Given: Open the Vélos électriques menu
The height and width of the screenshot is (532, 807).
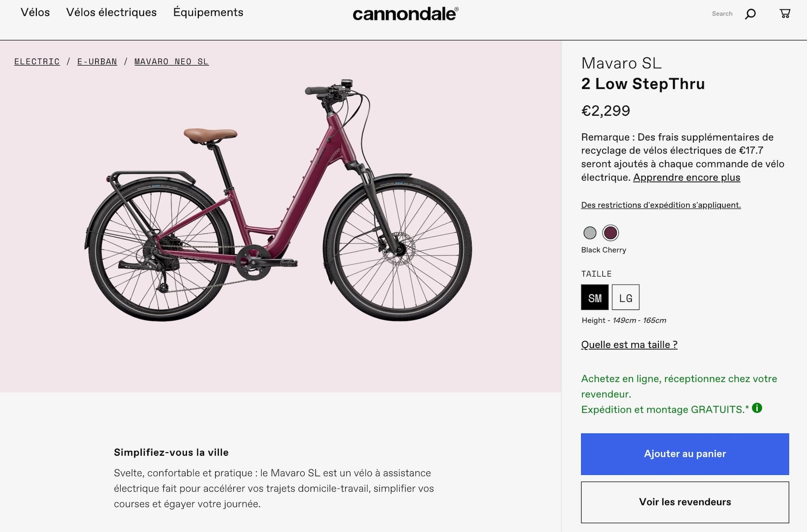Looking at the screenshot, I should [x=111, y=12].
